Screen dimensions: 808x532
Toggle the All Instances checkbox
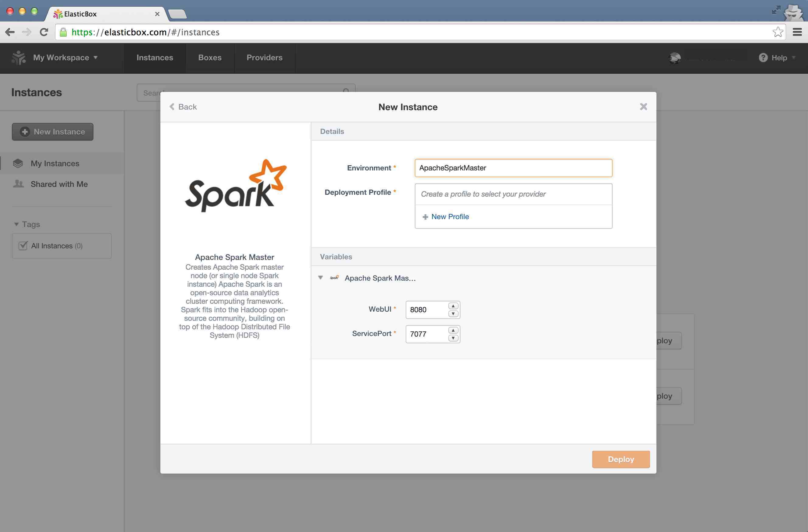[22, 245]
